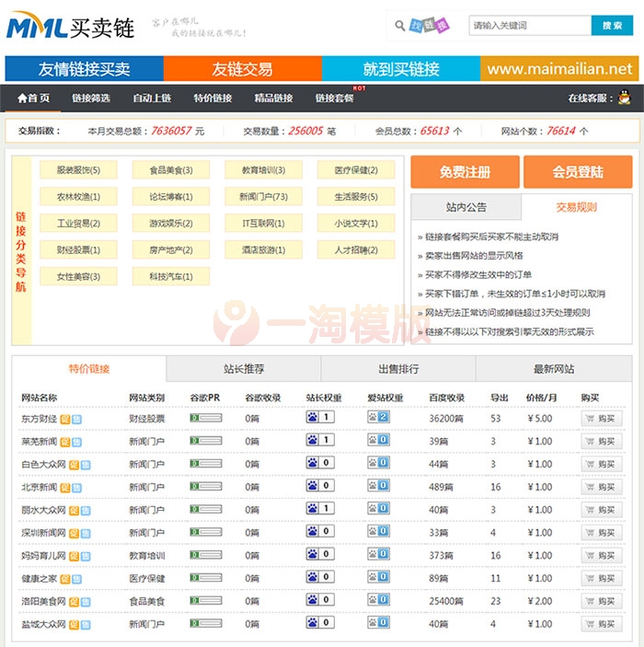Click www.maimailian.net banner
Viewport: 644px width, 647px height.
coord(559,68)
